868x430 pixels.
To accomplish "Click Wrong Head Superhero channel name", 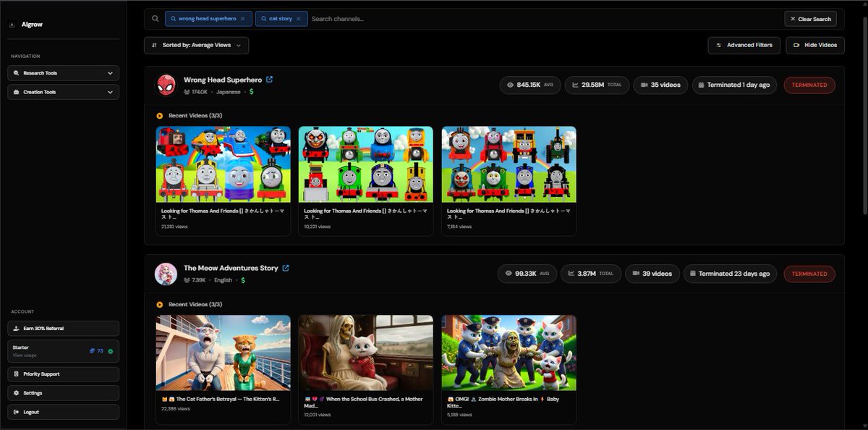I will click(x=223, y=80).
